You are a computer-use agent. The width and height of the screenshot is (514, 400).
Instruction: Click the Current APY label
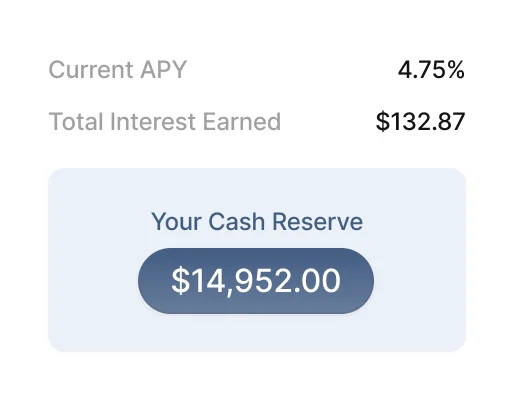(118, 70)
